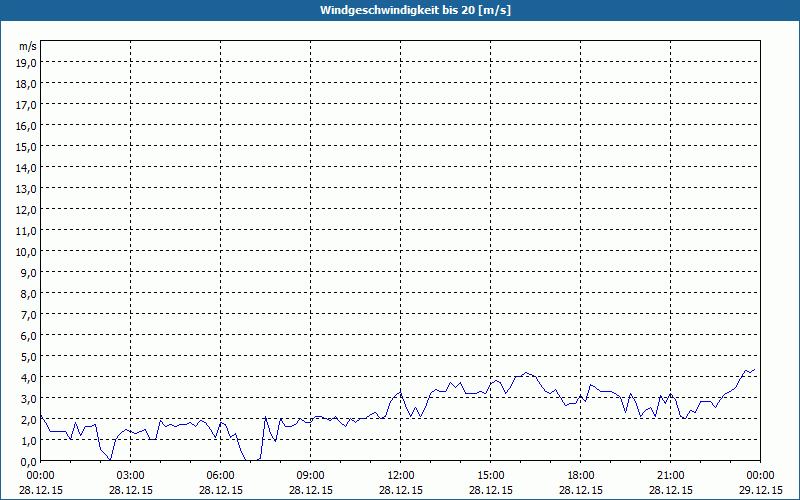This screenshot has height=500, width=800.
Task: Select the 3,0 y-axis tick label
Action: coord(30,398)
